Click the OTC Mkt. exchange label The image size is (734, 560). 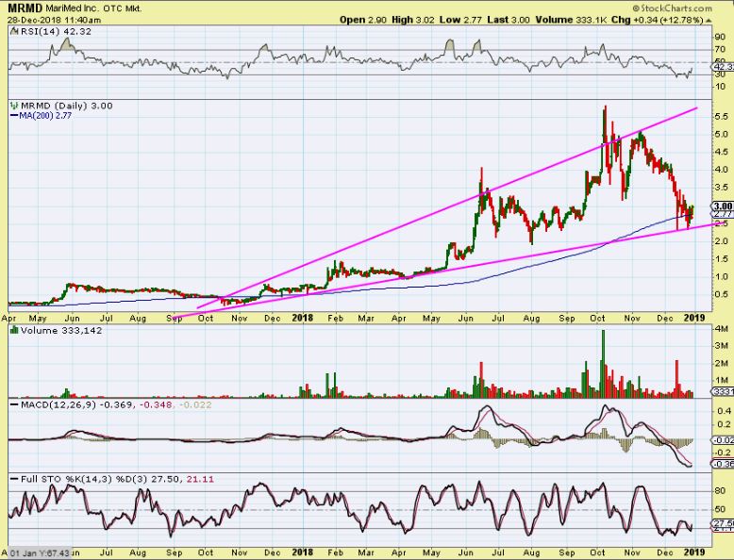click(122, 8)
